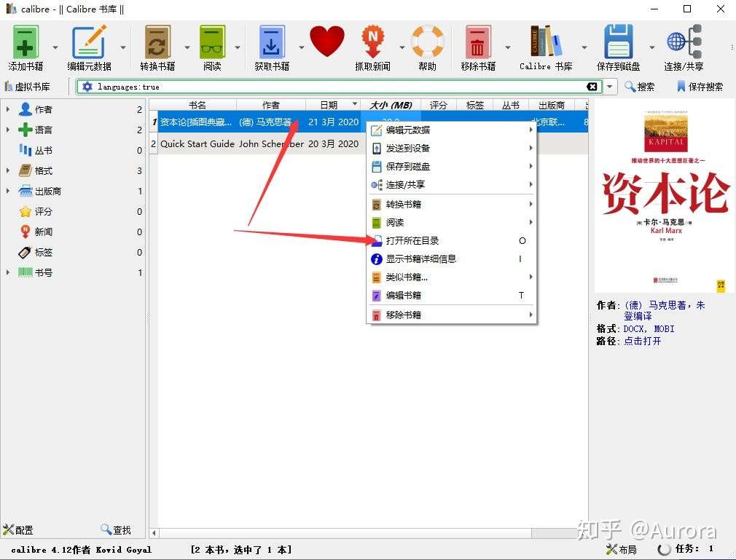
Task: Choose Convert books (转换书籍) in context menu
Action: click(x=452, y=205)
